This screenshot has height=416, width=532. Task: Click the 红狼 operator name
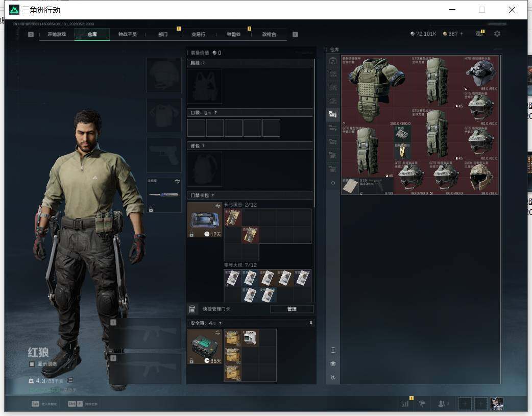(38, 353)
